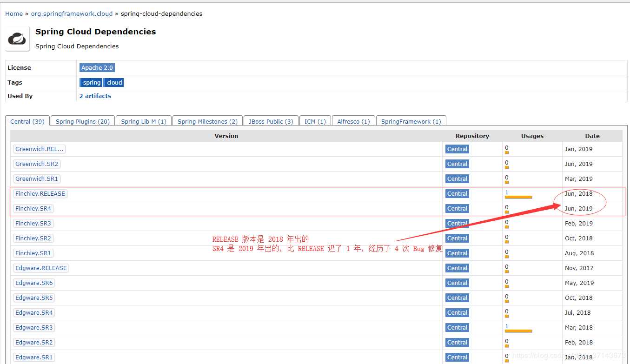The height and width of the screenshot is (364, 630).
Task: Open Greenwich.SR1 version link
Action: pyautogui.click(x=37, y=179)
